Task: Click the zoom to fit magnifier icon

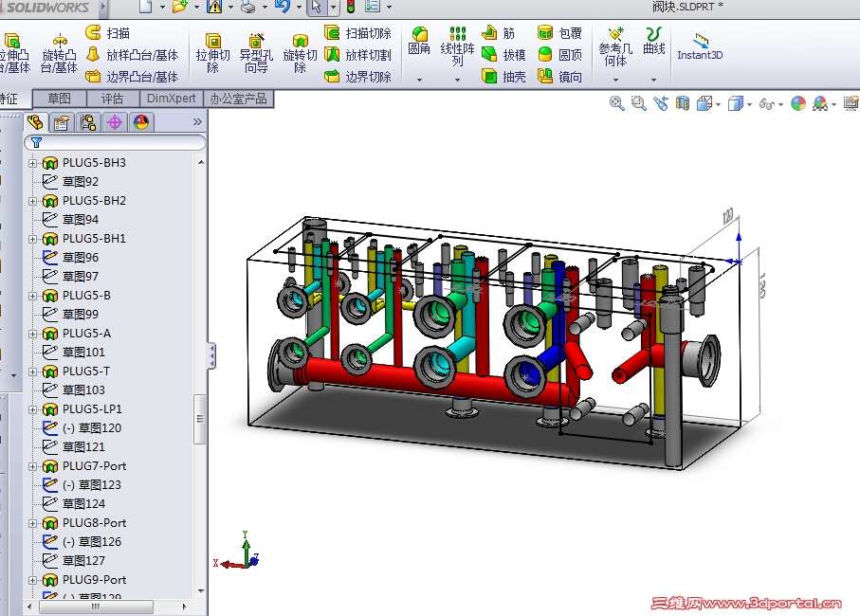Action: coord(617,103)
